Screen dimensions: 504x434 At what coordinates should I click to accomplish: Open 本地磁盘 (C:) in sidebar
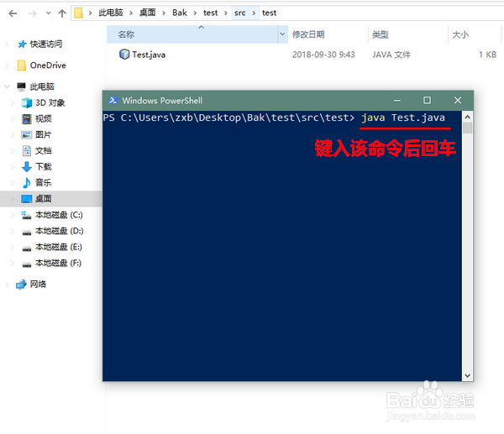[x=59, y=215]
